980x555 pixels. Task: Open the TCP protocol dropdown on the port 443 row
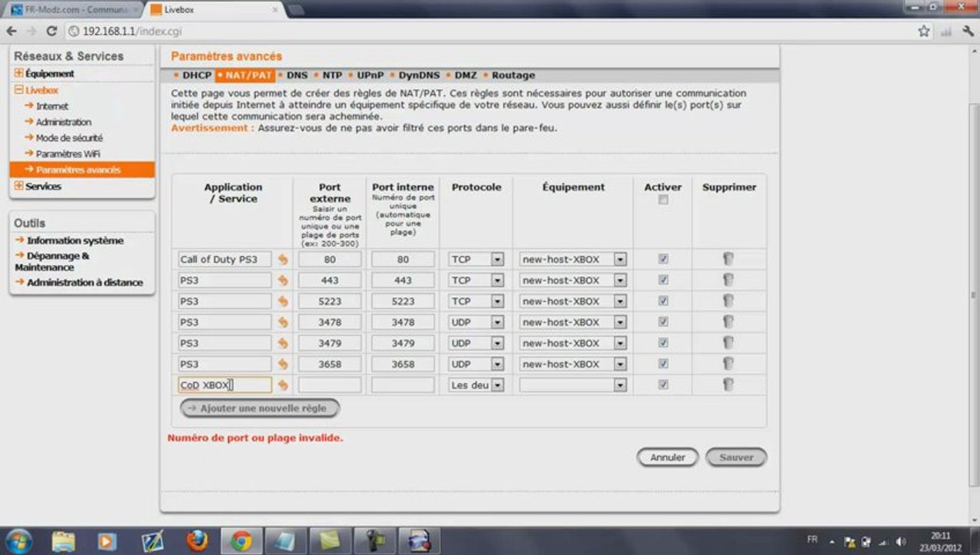[476, 281]
